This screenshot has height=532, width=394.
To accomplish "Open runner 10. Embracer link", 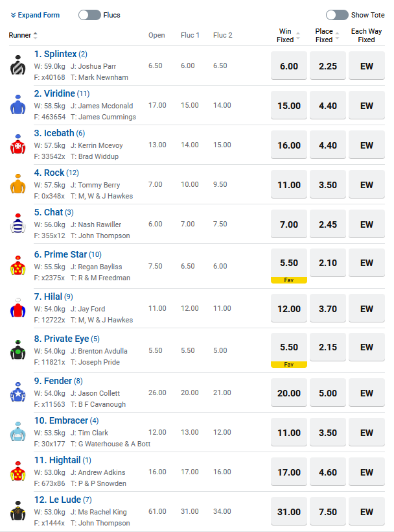I will 61,420.
